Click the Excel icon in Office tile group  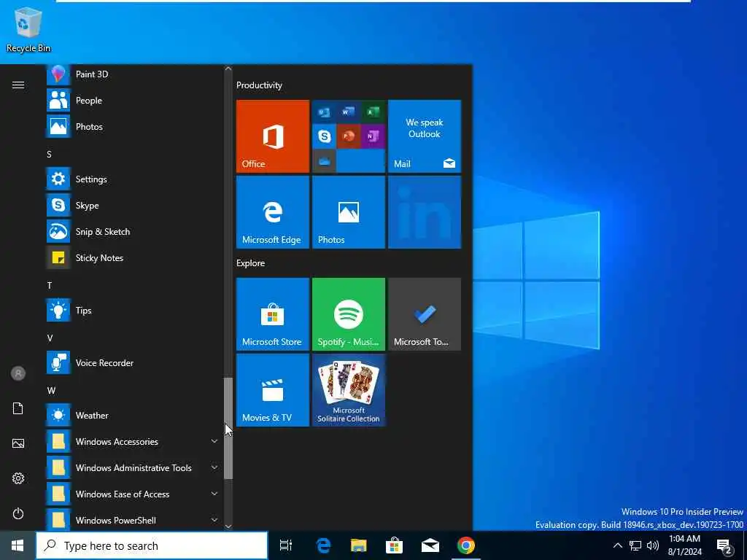pyautogui.click(x=373, y=112)
